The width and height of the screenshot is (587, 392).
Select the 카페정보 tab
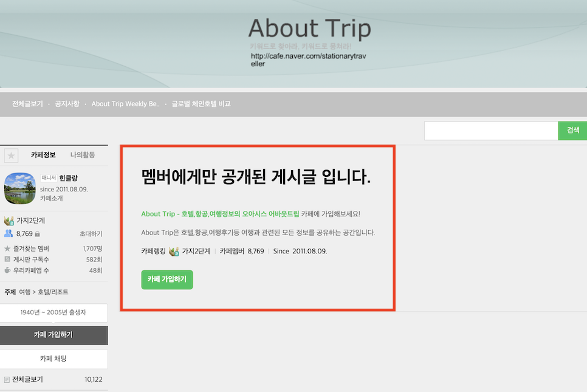43,154
